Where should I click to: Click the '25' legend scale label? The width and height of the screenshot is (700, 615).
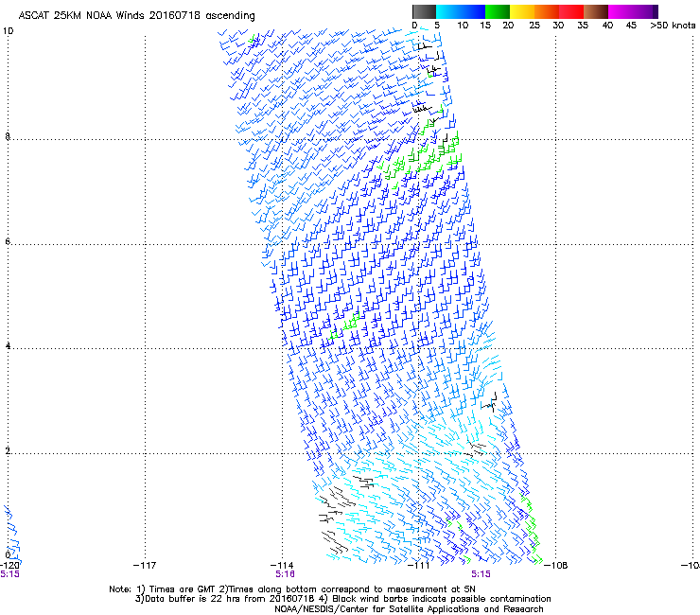(x=534, y=26)
